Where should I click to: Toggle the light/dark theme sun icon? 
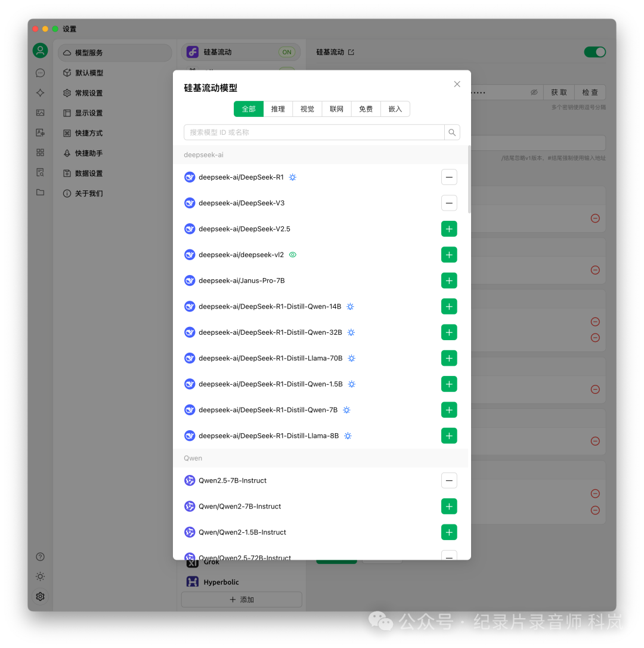coord(40,576)
